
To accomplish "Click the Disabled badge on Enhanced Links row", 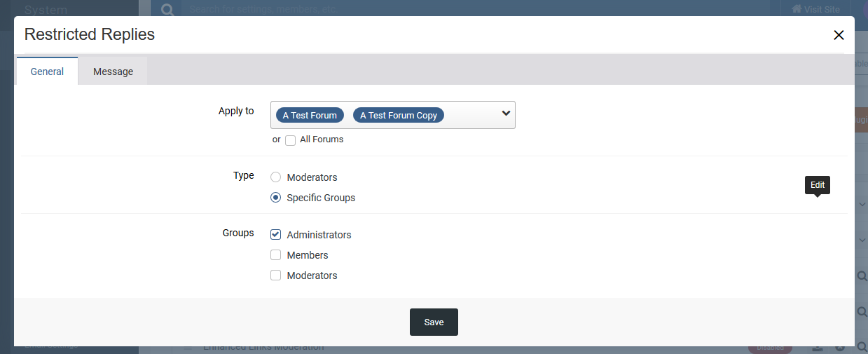I will click(770, 348).
